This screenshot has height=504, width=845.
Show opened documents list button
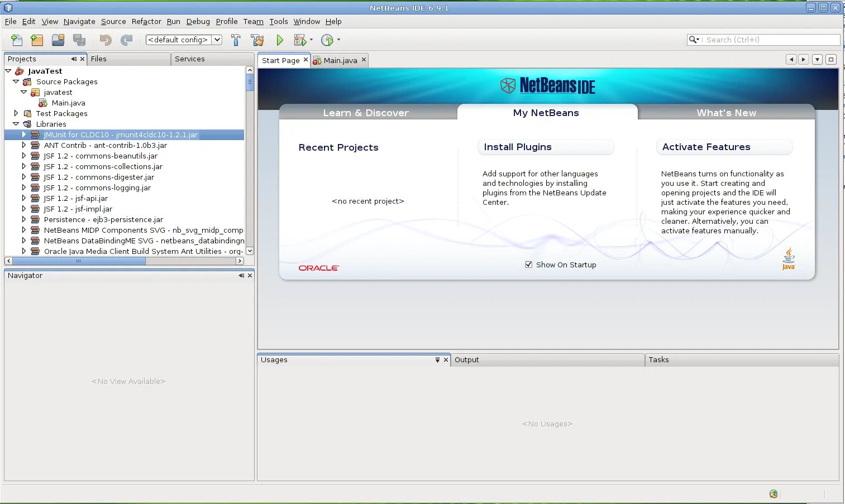tap(817, 59)
